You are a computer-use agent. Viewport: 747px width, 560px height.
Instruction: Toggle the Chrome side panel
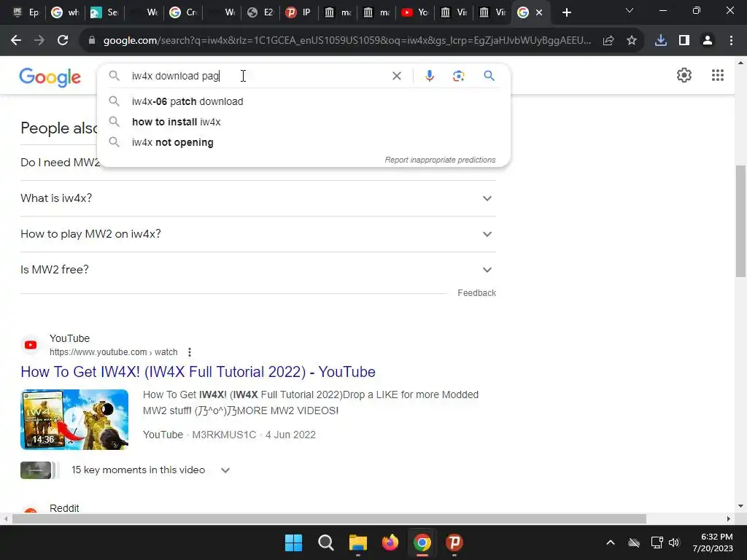(684, 41)
